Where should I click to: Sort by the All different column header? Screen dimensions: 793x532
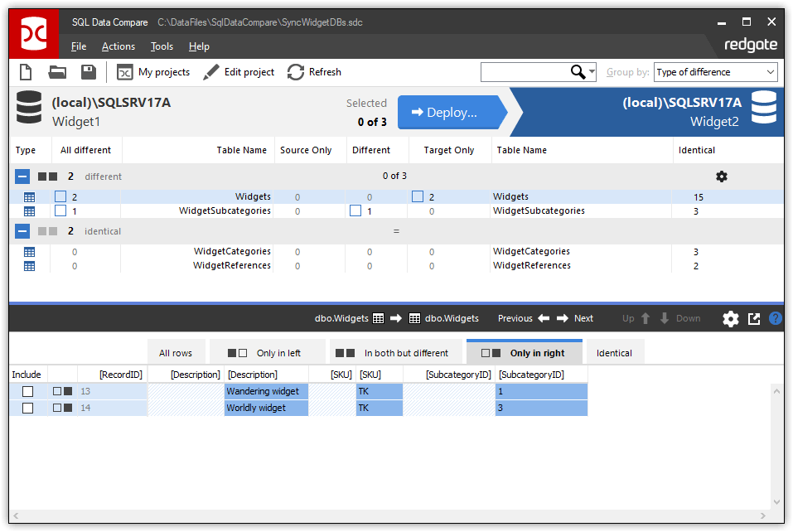coord(85,150)
